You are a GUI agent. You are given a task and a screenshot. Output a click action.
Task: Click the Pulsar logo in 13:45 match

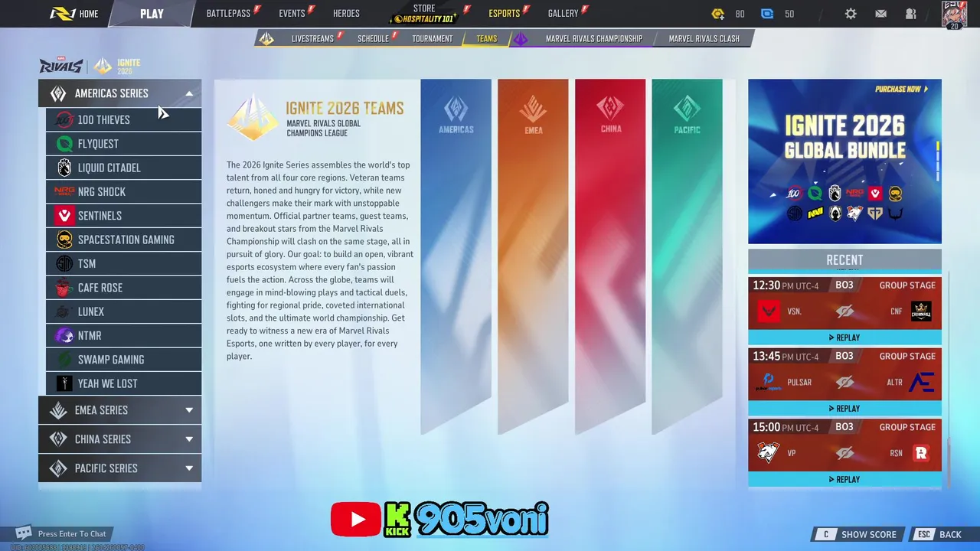[x=768, y=382]
